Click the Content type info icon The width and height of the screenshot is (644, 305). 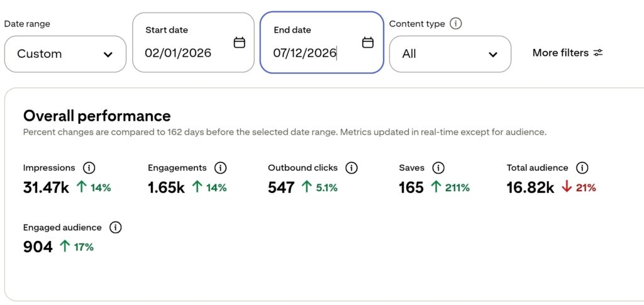tap(455, 24)
